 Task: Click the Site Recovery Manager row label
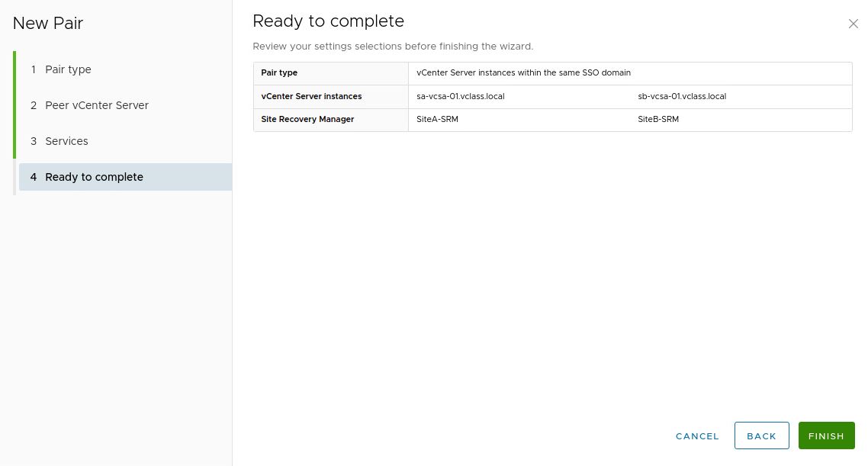[307, 119]
